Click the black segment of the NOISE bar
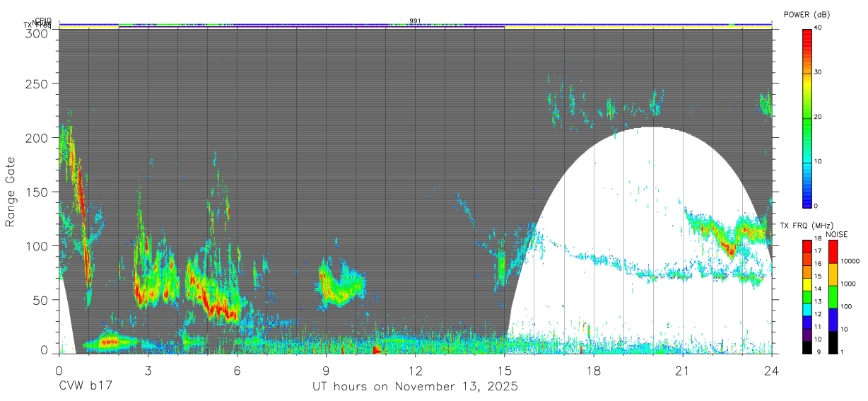 click(833, 341)
